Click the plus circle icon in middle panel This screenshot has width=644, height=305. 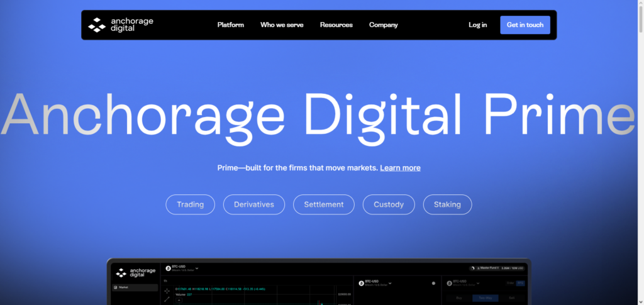434,283
